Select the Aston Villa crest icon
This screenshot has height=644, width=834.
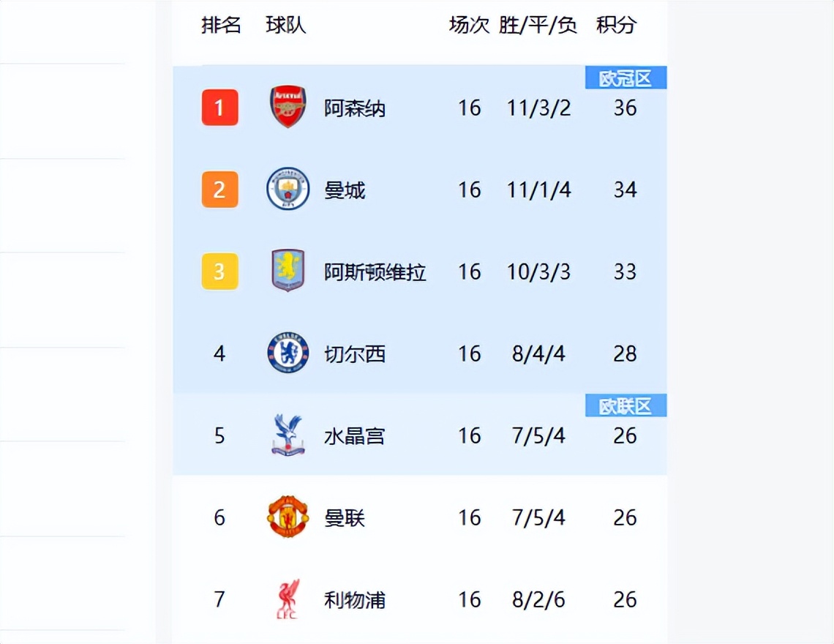point(288,271)
